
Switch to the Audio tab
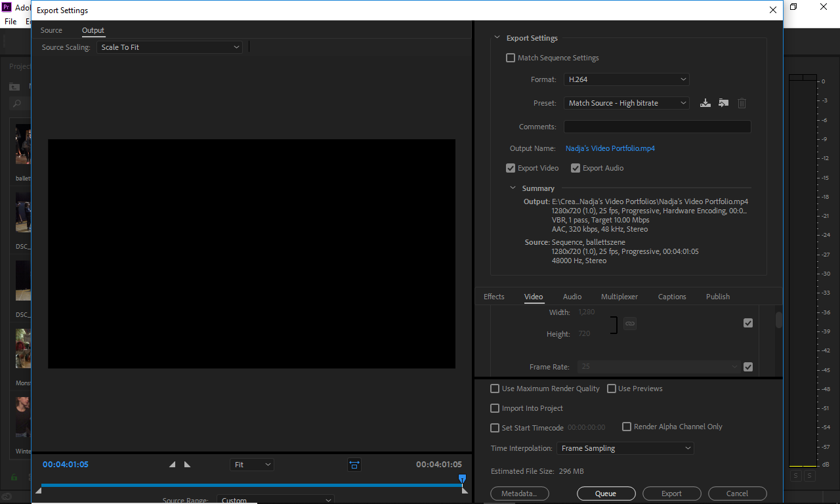[x=572, y=297]
